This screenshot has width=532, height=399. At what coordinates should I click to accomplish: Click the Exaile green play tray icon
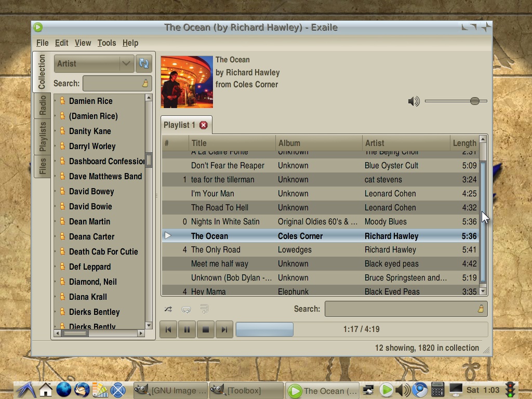pos(386,390)
